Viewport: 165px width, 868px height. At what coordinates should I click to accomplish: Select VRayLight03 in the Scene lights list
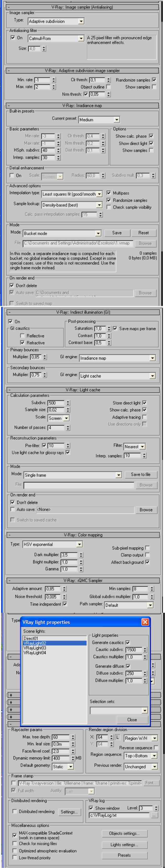tap(35, 648)
